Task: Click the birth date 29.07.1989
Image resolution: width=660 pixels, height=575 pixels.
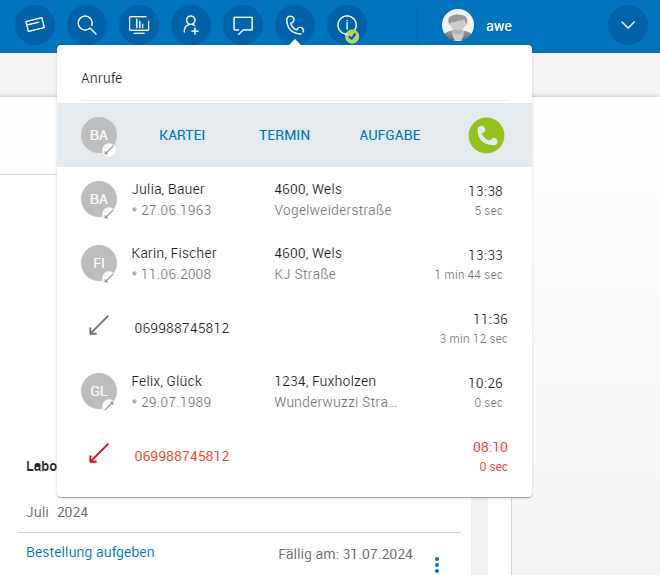Action: click(x=176, y=402)
